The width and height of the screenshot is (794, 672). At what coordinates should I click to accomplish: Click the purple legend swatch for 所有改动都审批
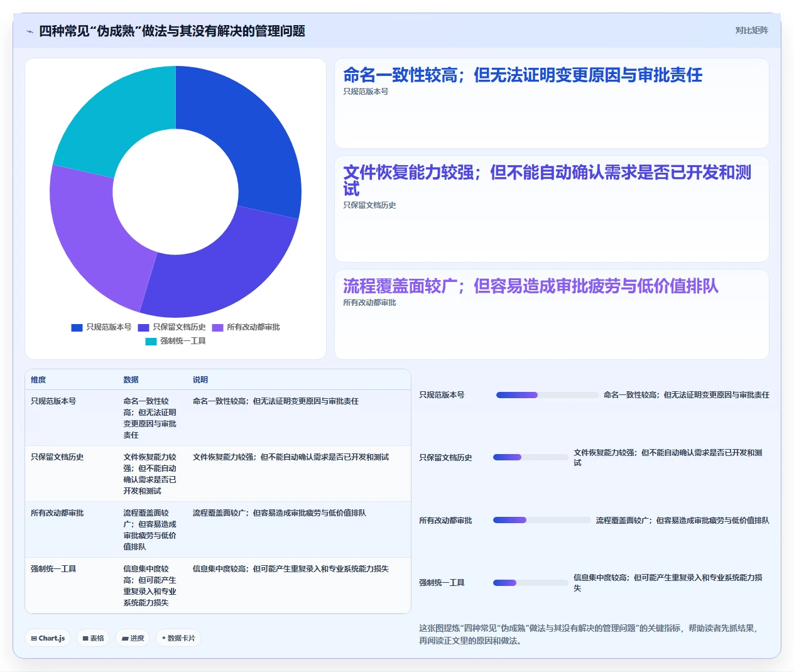coord(217,327)
